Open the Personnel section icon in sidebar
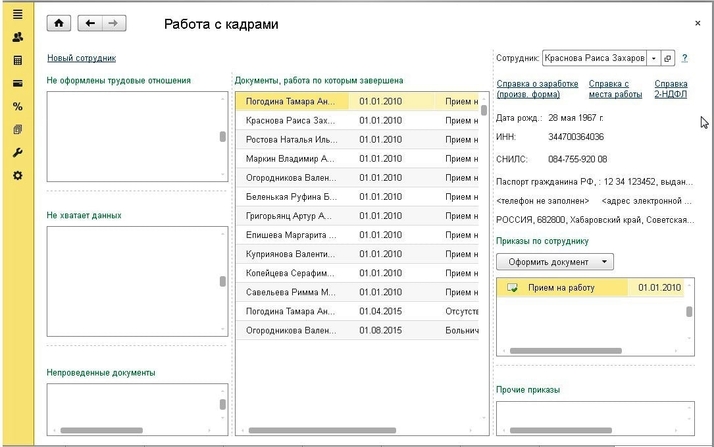This screenshot has height=447, width=714. click(x=17, y=38)
